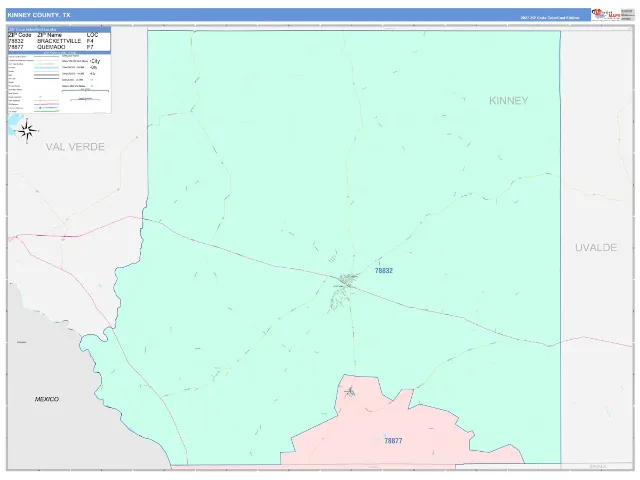Image resolution: width=640 pixels, height=480 pixels.
Task: Click the 78832 ZIP label on the map
Action: pyautogui.click(x=384, y=271)
